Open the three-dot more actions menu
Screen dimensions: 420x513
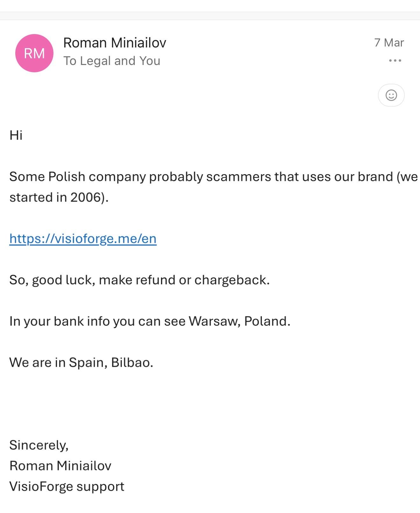pos(395,61)
